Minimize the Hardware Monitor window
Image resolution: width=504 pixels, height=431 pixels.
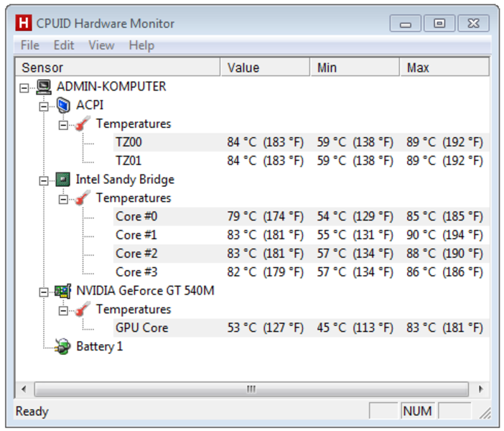pos(406,23)
